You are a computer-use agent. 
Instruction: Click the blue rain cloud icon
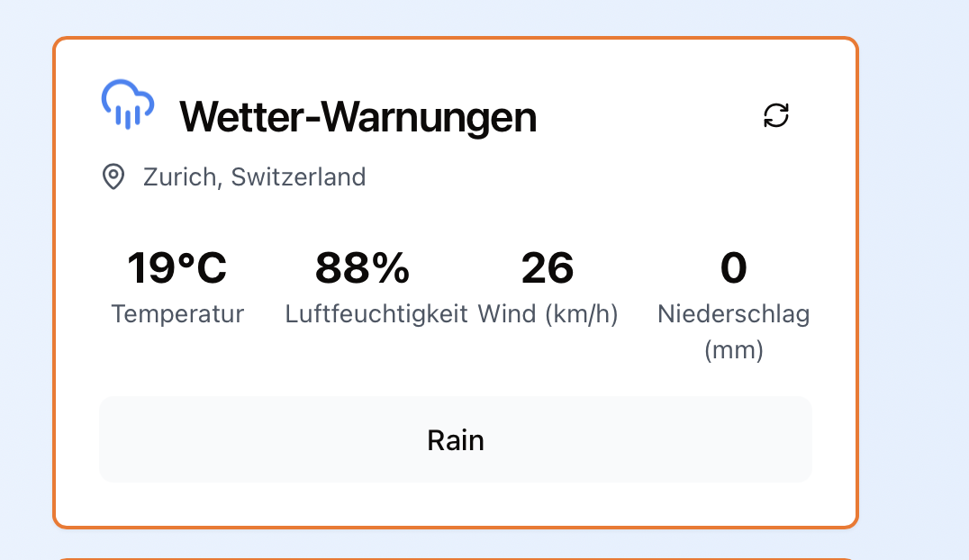pos(127,104)
